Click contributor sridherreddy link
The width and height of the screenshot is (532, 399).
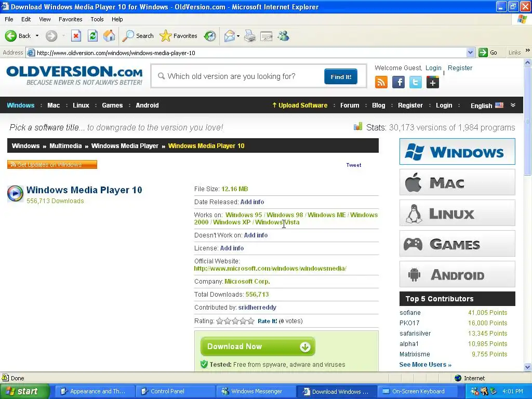point(257,308)
